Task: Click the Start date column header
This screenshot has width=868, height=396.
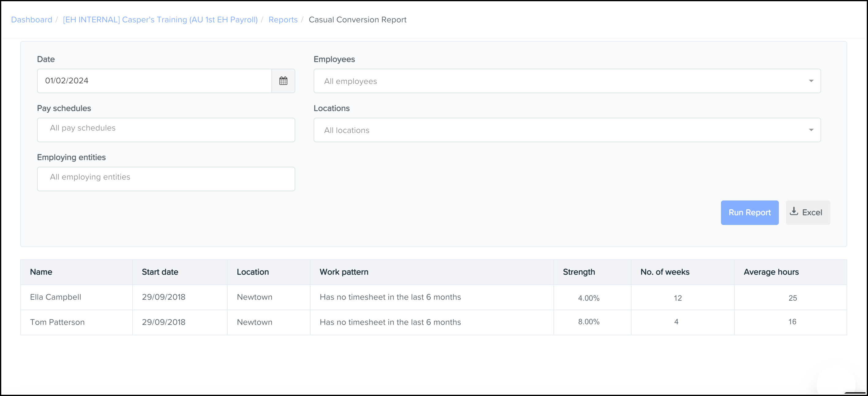Action: [160, 272]
